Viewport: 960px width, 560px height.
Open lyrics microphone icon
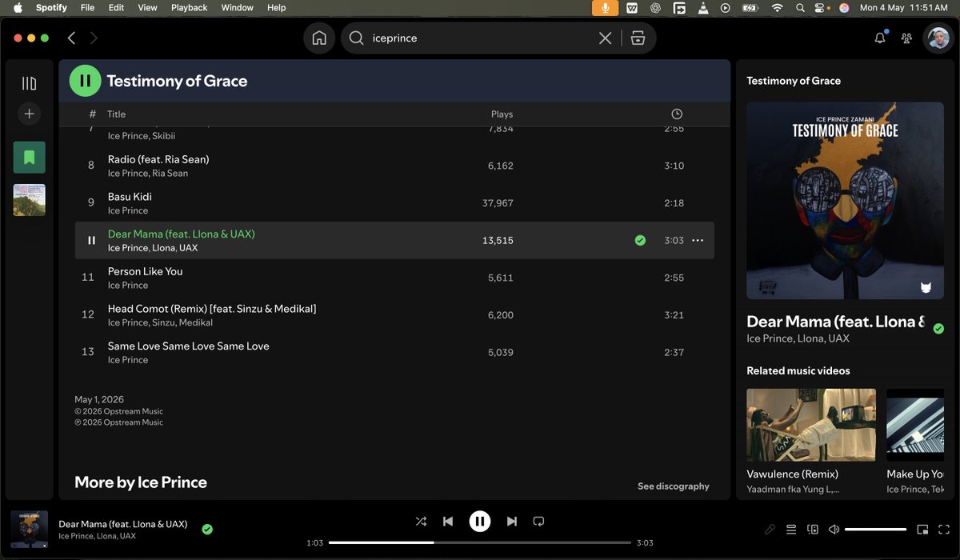click(770, 530)
